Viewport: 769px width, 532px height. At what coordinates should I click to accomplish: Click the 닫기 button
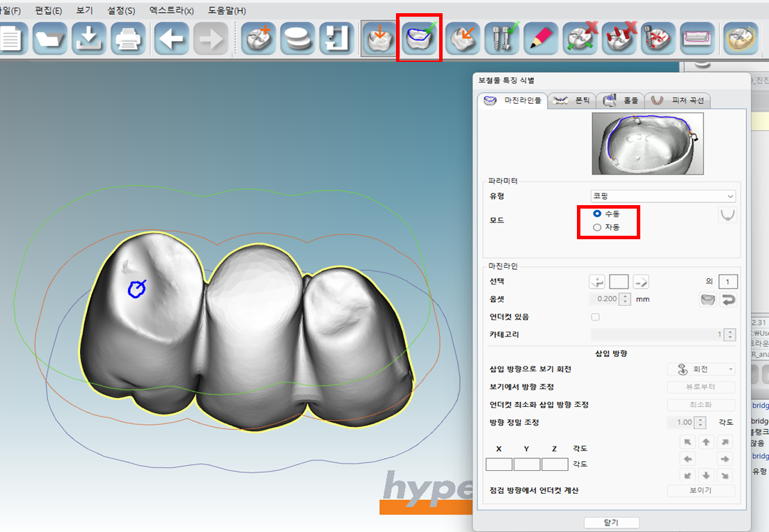(611, 523)
